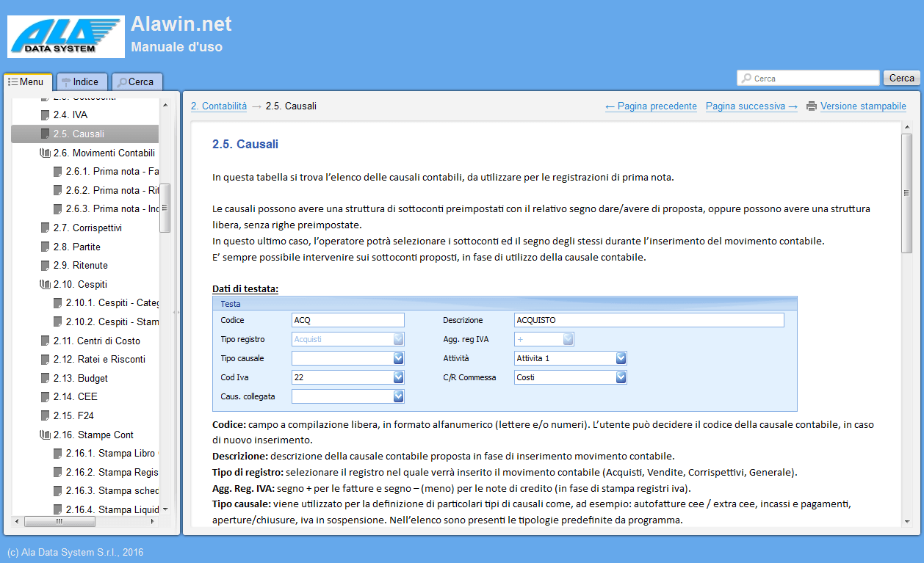Click the page icon beside 2.7. Corrispettivi
The height and width of the screenshot is (563, 924).
46,228
